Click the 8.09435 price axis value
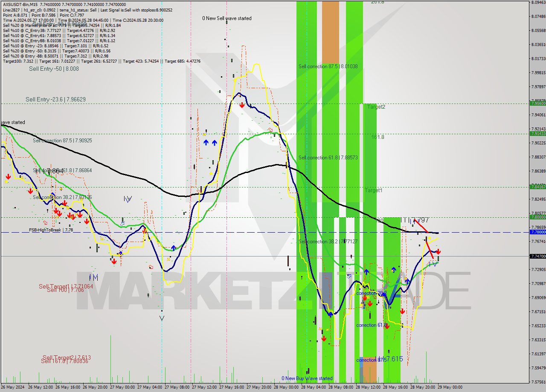The width and height of the screenshot is (546, 392). (538, 2)
